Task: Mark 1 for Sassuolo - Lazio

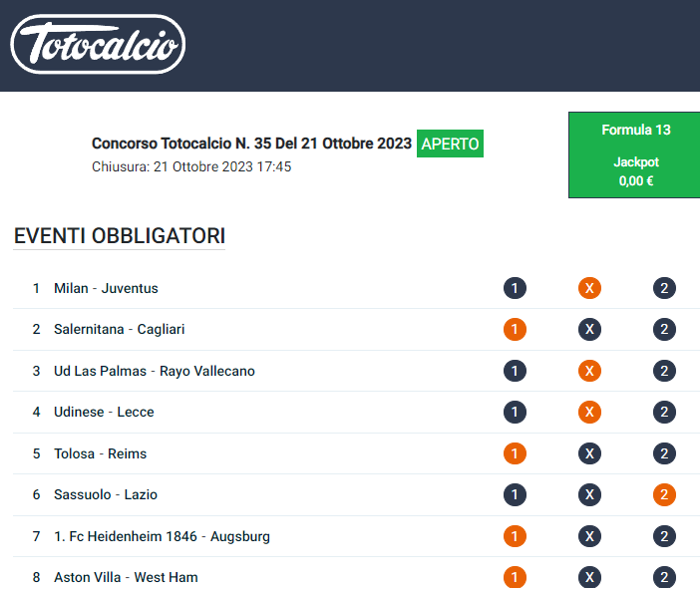Action: (515, 495)
